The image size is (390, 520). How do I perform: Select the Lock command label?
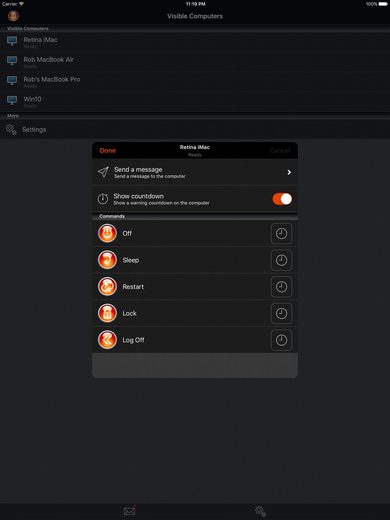pos(129,313)
